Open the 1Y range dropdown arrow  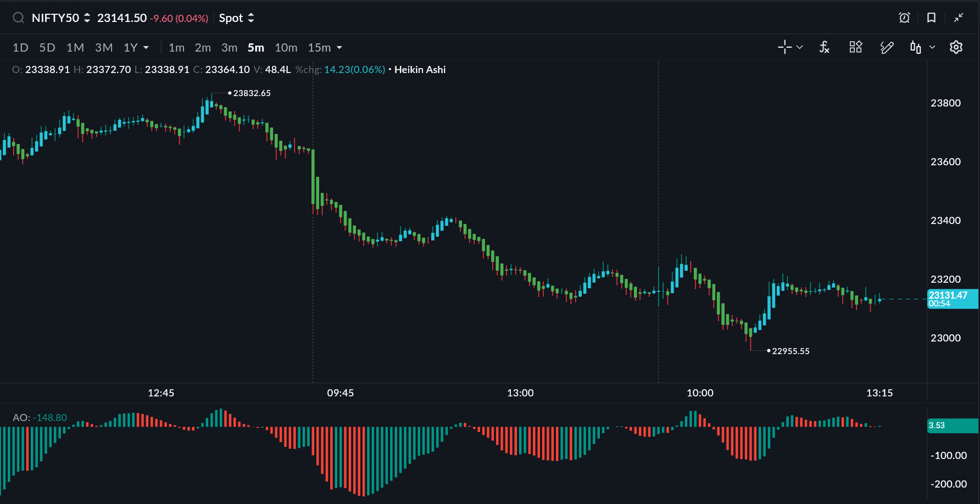pos(146,48)
